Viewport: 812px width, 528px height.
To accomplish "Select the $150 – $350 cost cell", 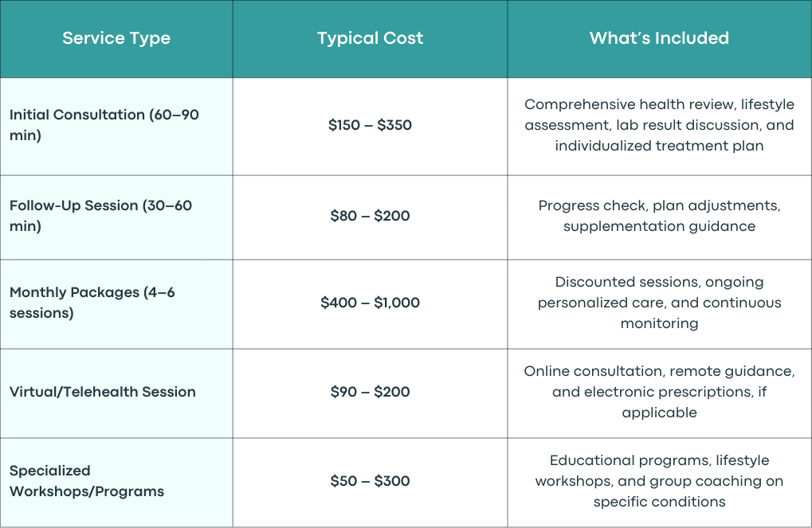I will 371,127.
